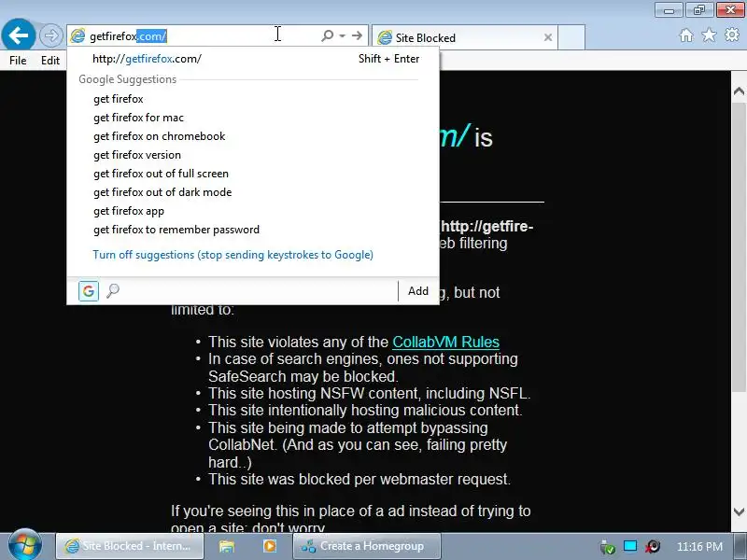Click Site Blocked Internet Explorer taskbar button
This screenshot has height=560, width=747.
130,546
